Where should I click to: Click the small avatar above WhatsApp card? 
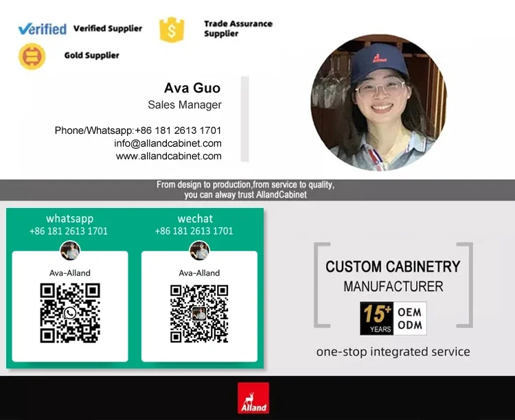70,250
